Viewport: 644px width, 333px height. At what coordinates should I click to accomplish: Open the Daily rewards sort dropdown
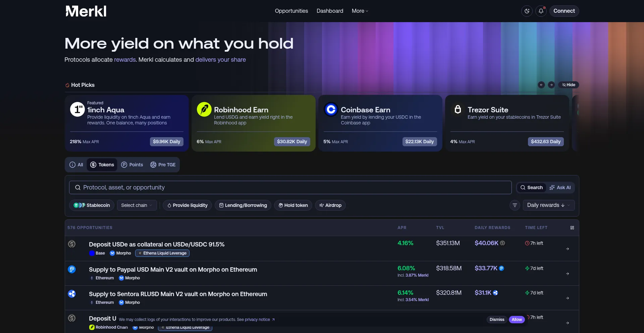tap(549, 205)
